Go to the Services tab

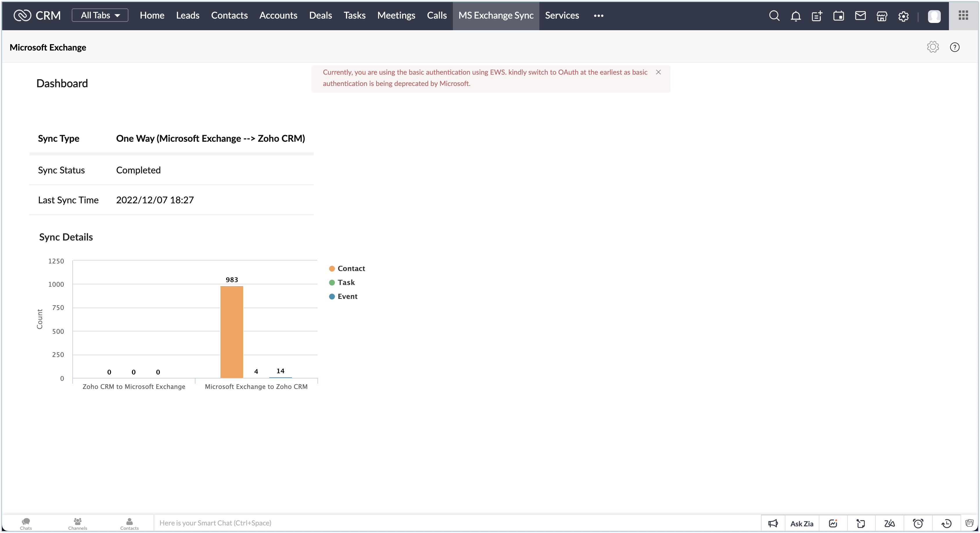pos(561,16)
